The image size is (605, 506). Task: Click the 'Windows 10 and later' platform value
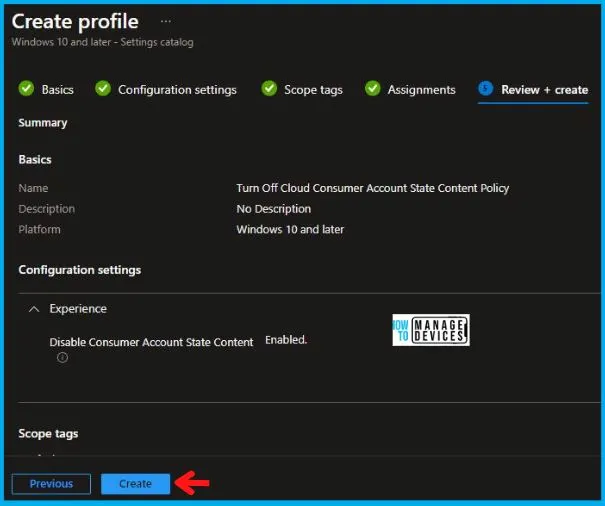click(x=290, y=230)
